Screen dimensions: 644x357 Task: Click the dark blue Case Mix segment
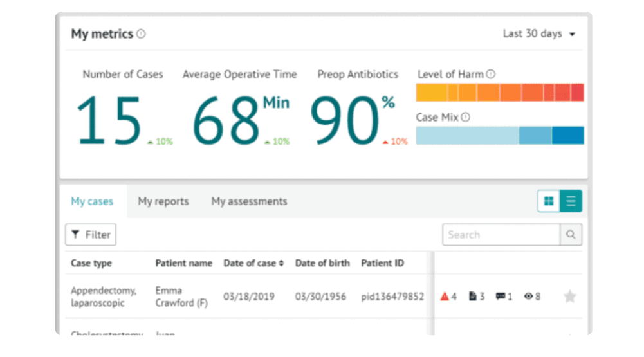567,136
